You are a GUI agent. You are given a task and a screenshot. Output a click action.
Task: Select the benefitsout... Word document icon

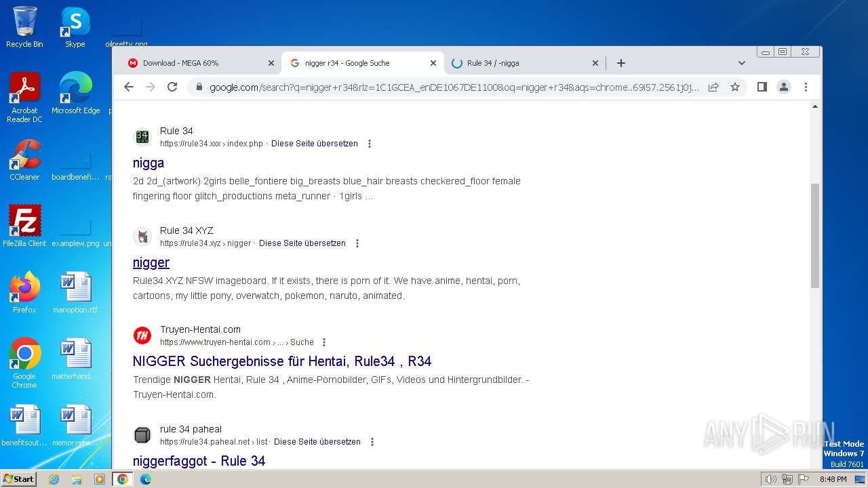pyautogui.click(x=24, y=425)
